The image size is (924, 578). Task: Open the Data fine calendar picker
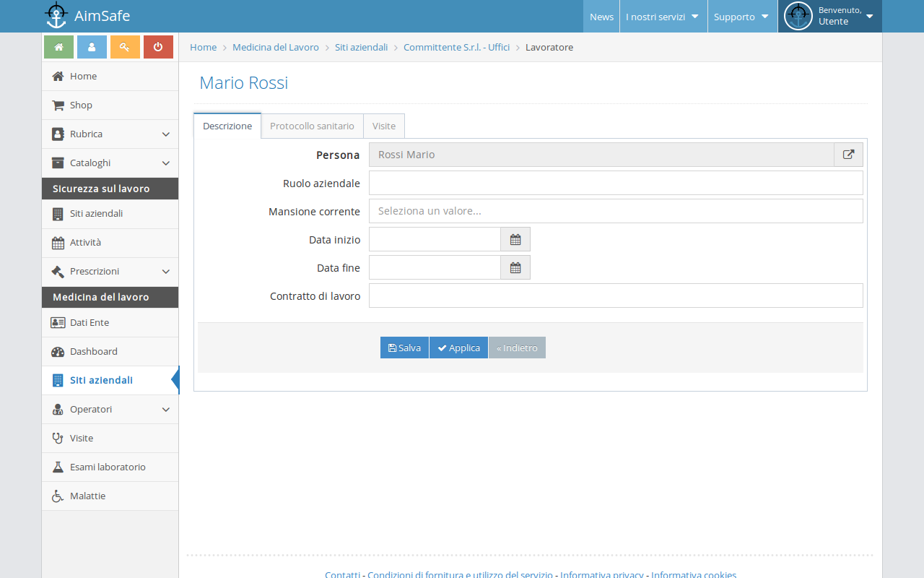pyautogui.click(x=515, y=267)
